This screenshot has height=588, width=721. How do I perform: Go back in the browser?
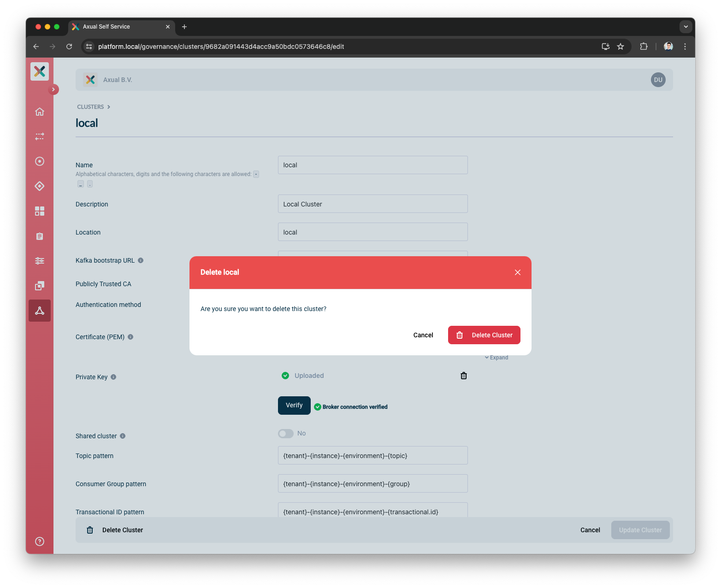(x=36, y=47)
